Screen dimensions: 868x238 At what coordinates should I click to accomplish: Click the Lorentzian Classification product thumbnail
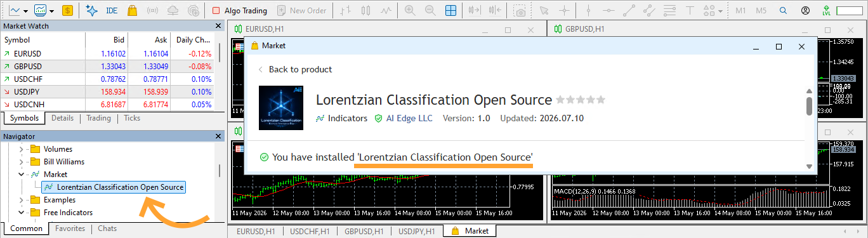click(281, 109)
